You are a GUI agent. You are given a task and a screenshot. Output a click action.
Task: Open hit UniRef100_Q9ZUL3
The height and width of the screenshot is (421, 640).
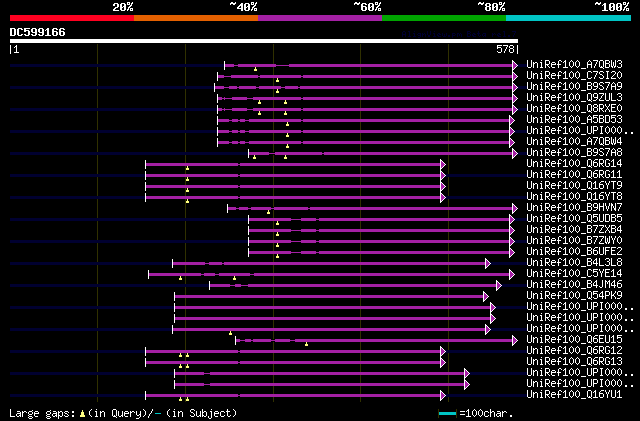(574, 97)
